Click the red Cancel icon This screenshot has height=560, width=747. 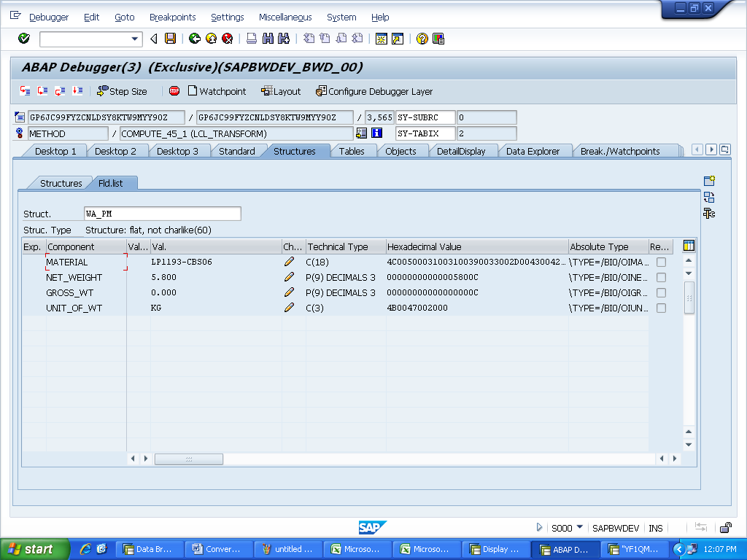pos(228,39)
